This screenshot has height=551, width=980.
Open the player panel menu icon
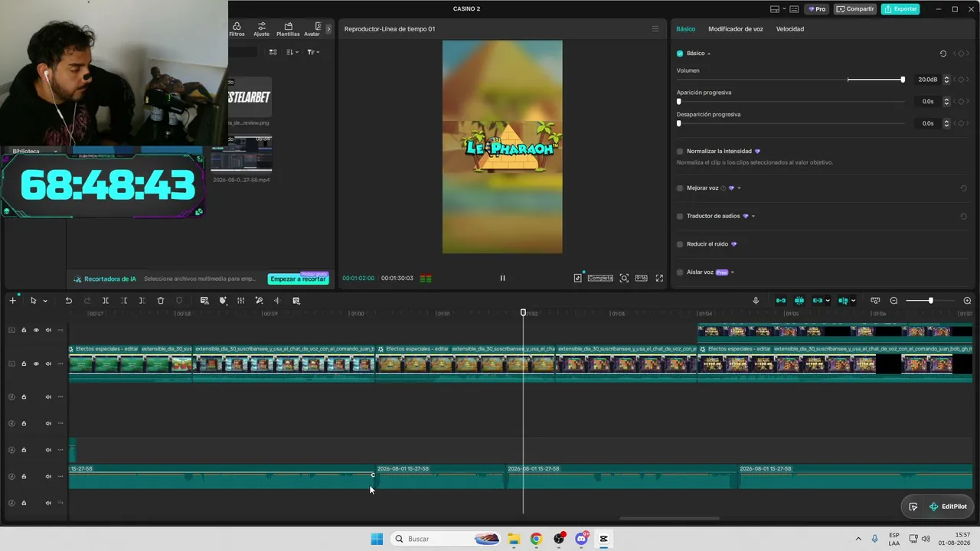point(655,29)
